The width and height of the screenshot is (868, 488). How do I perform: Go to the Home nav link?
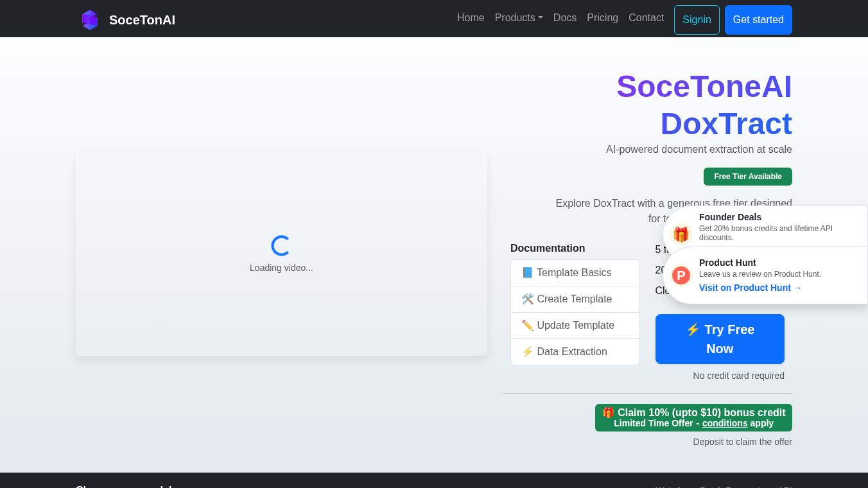(471, 18)
